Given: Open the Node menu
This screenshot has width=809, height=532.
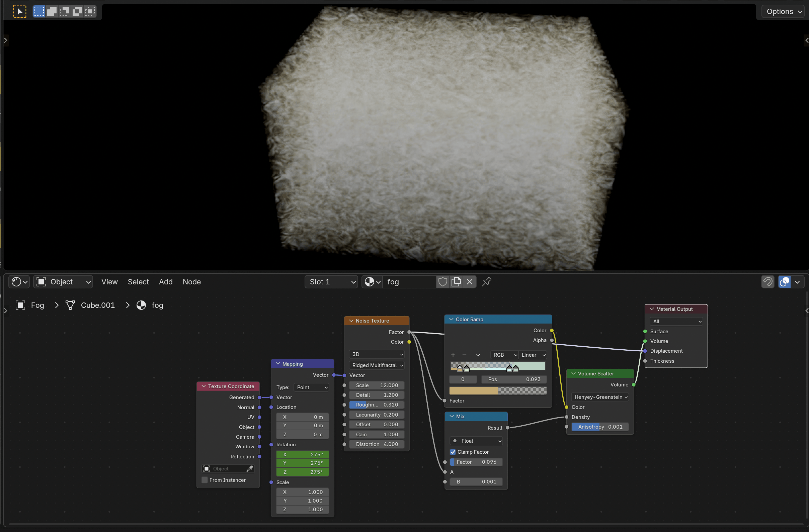Looking at the screenshot, I should click(191, 282).
